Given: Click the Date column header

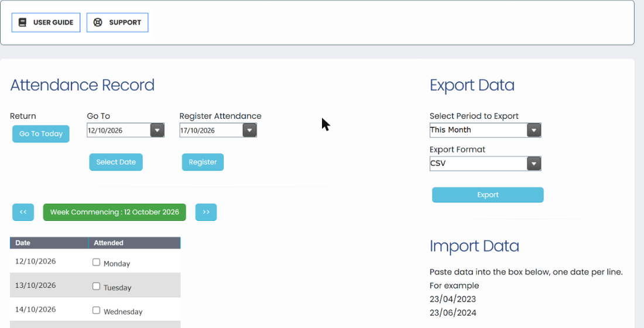Looking at the screenshot, I should pos(49,243).
